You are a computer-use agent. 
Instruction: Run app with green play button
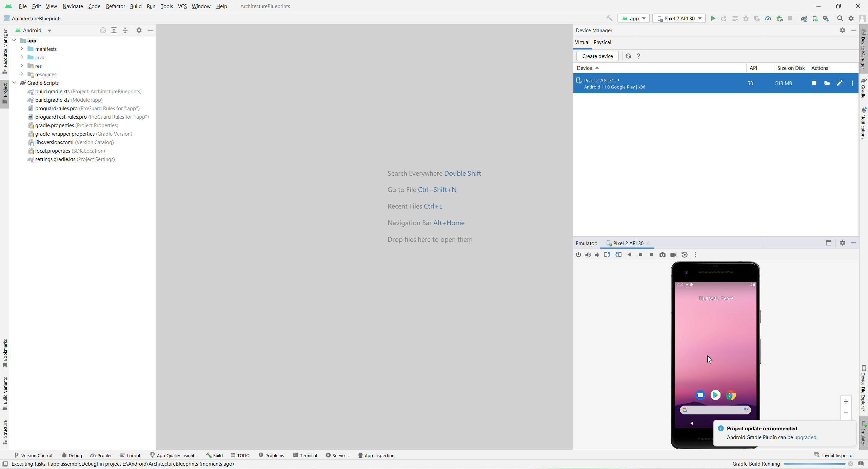[x=713, y=18]
